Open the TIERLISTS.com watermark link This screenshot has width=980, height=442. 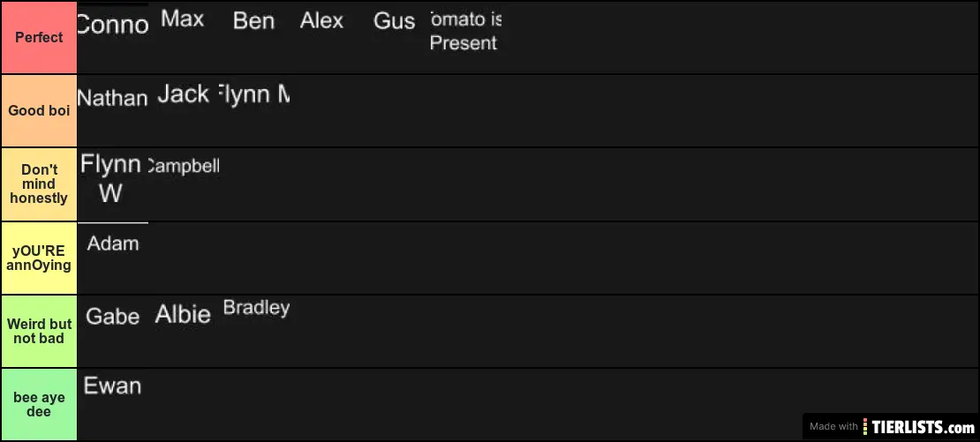pos(891,426)
